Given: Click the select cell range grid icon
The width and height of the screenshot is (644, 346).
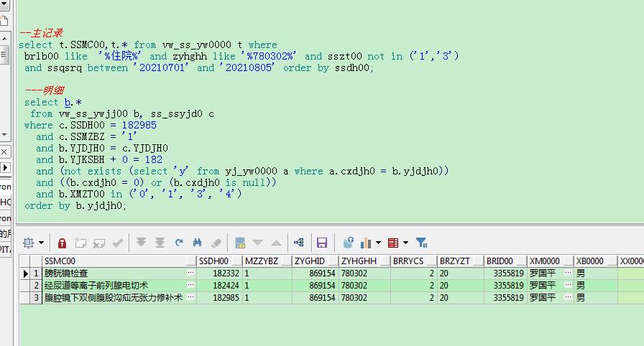Looking at the screenshot, I should click(x=28, y=243).
